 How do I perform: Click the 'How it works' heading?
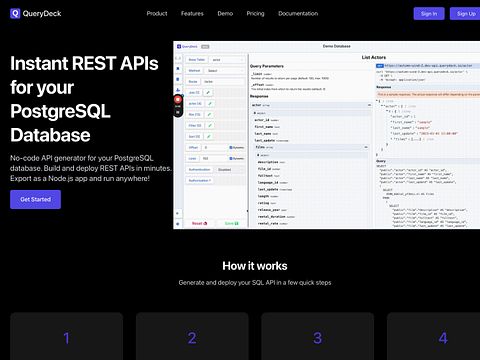coord(255,266)
